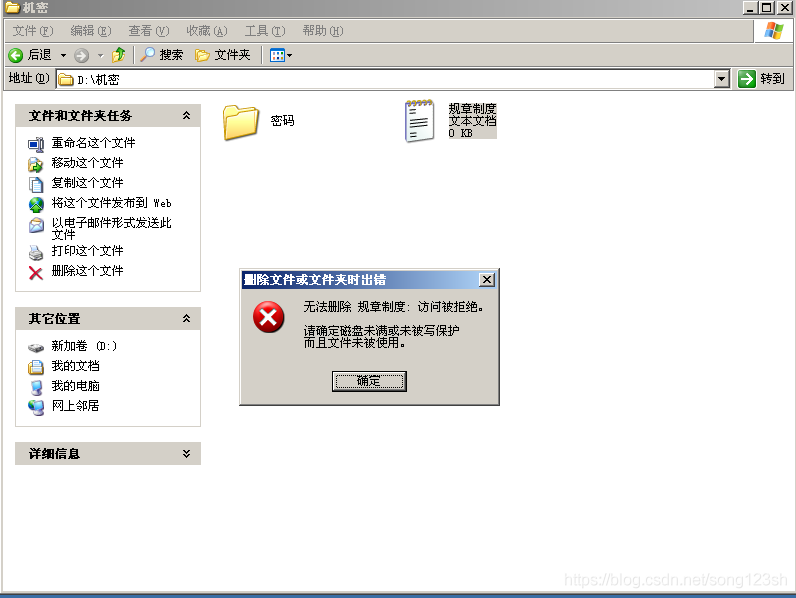Open 我的电脑 location link
The image size is (796, 598).
point(76,386)
